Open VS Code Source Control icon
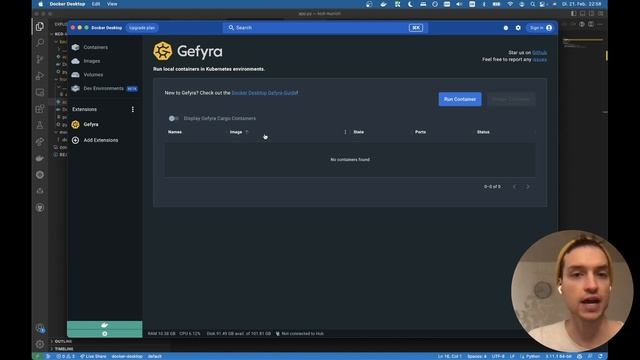This screenshot has width=640, height=360. (x=40, y=59)
